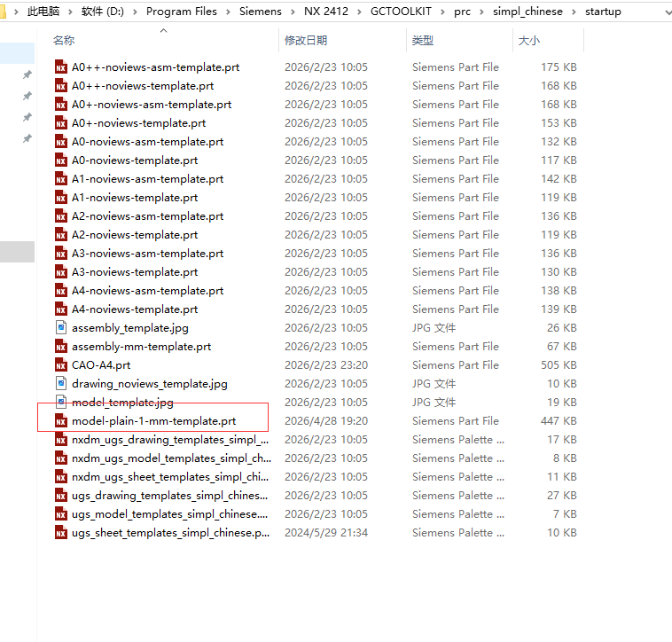Expand chevron after Siemens in path
Image resolution: width=672 pixels, height=642 pixels.
tap(293, 12)
